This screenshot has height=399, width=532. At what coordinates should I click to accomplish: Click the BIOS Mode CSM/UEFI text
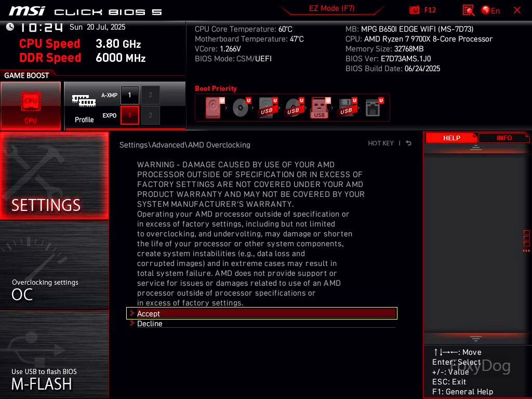(233, 59)
